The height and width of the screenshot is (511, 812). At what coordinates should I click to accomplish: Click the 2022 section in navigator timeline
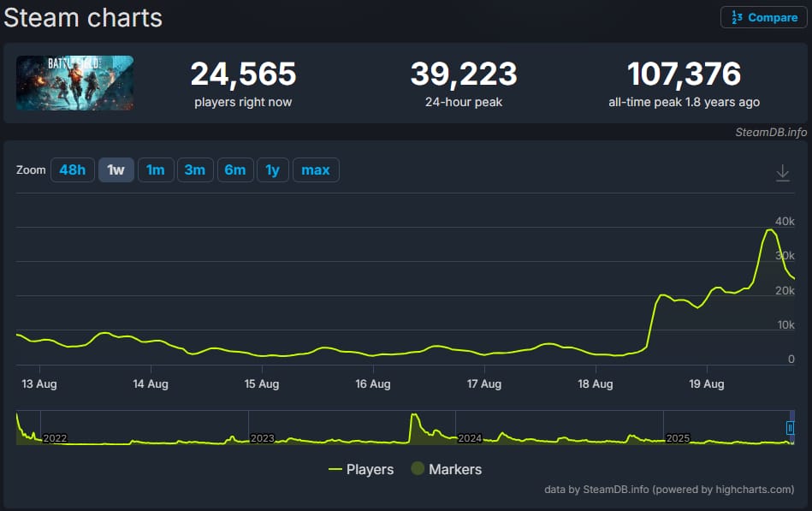coord(55,438)
